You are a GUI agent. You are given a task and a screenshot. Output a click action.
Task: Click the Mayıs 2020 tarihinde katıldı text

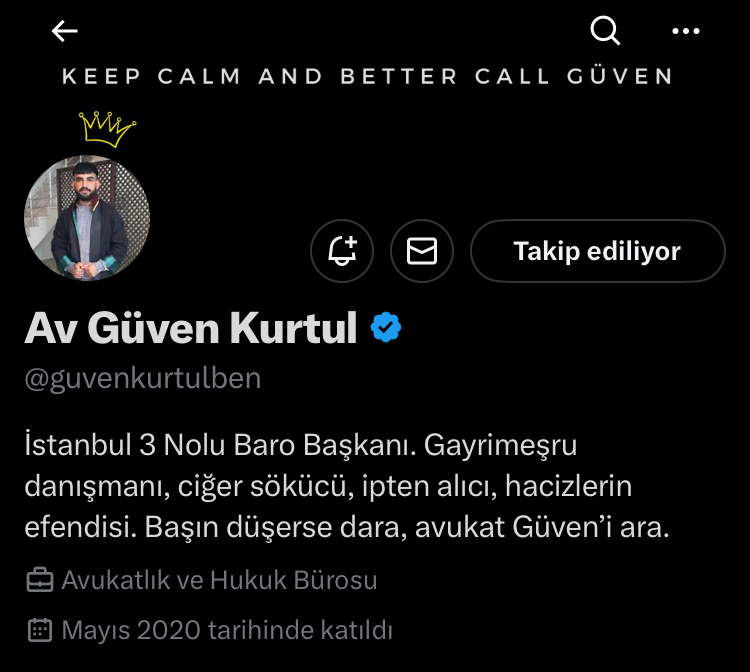click(227, 630)
